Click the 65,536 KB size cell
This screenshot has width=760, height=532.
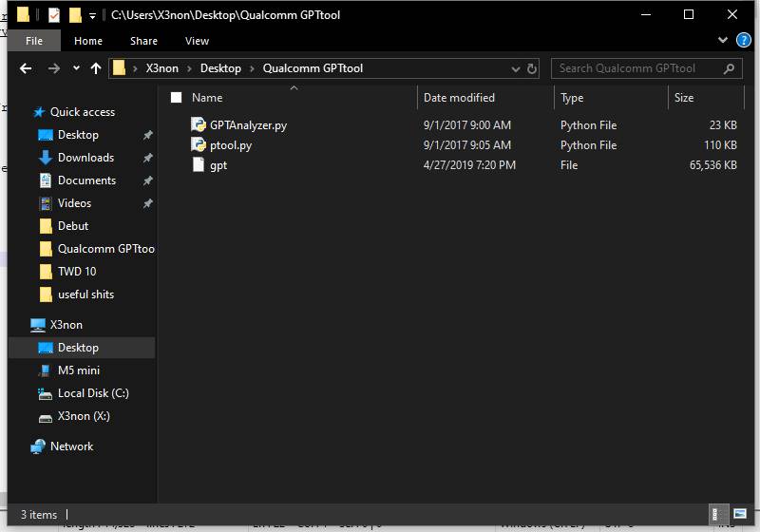pyautogui.click(x=713, y=165)
